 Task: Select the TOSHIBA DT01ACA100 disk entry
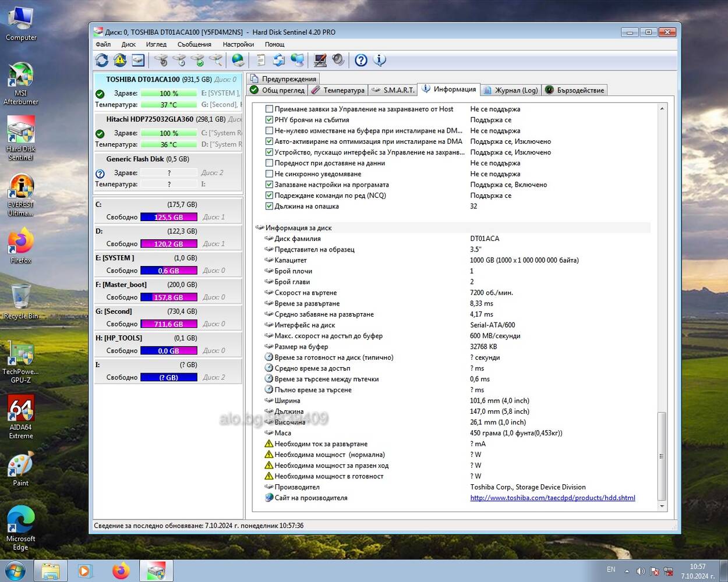pyautogui.click(x=168, y=91)
